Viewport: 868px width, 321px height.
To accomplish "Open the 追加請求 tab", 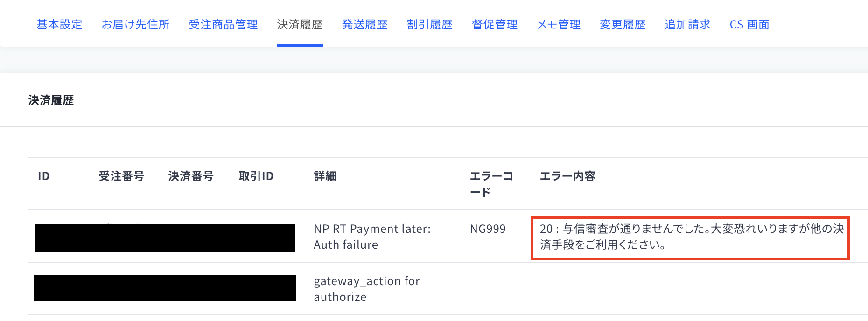I will [x=687, y=24].
